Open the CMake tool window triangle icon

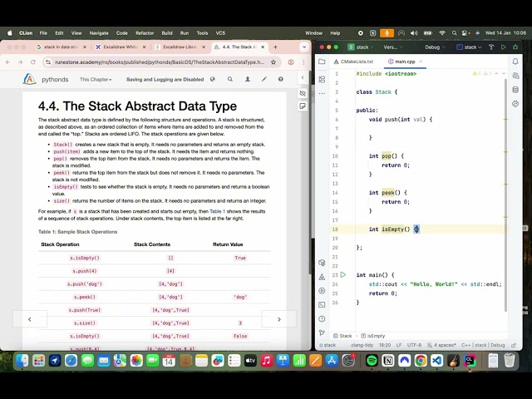(322, 277)
